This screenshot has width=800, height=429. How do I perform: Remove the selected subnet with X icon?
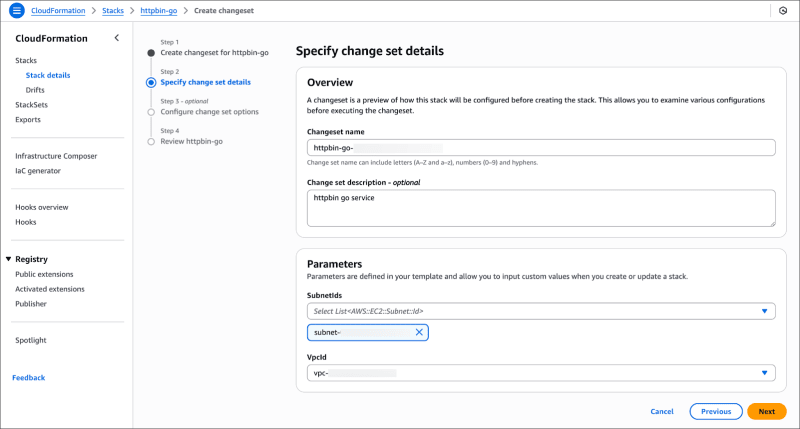click(419, 332)
